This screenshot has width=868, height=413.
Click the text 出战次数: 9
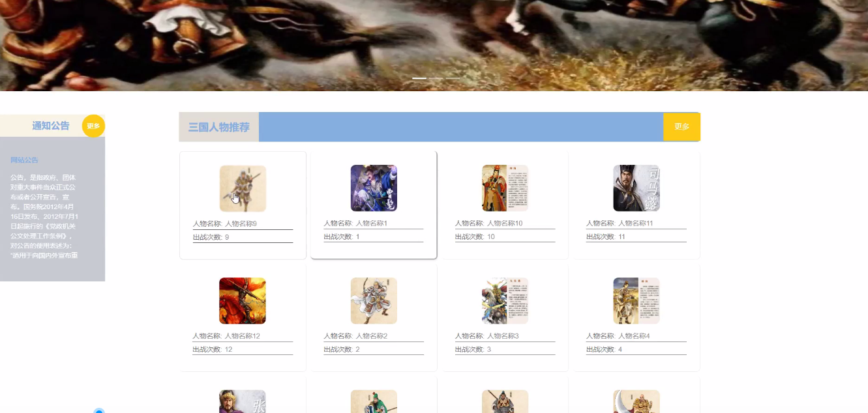[x=211, y=237]
